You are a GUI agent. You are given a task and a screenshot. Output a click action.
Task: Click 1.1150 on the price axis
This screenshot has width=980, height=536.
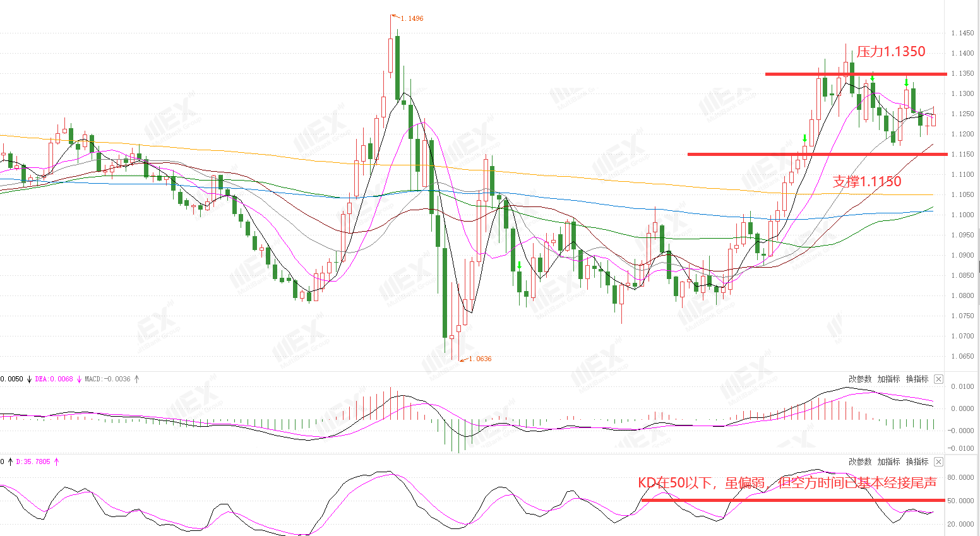(x=962, y=155)
